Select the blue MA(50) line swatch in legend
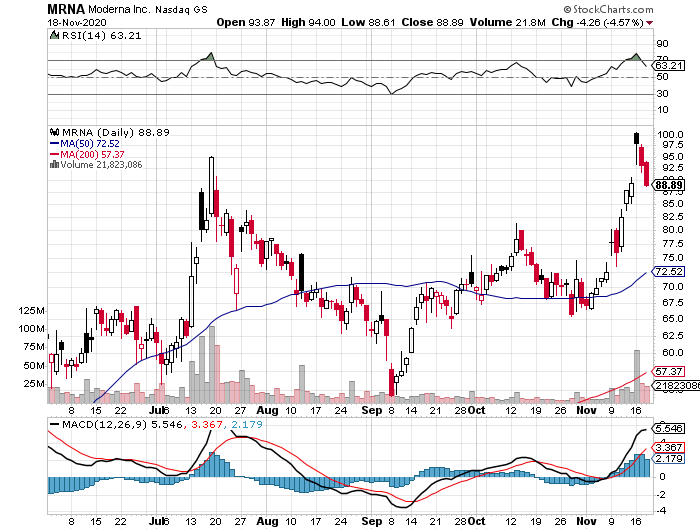Screen dimensions: 700x530 [54, 144]
